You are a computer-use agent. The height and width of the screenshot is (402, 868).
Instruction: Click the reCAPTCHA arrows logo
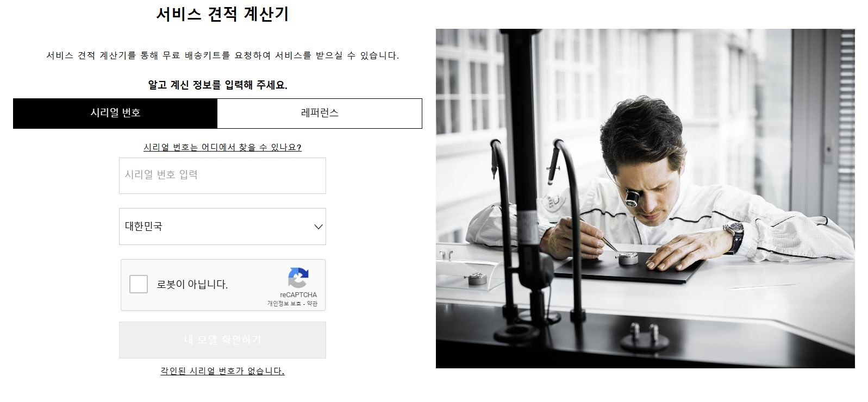point(298,278)
